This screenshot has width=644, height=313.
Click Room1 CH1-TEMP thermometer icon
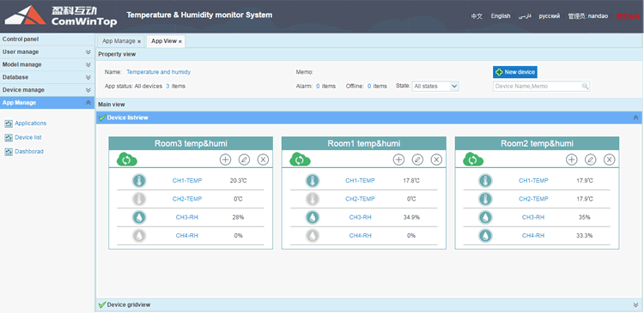[x=313, y=180]
